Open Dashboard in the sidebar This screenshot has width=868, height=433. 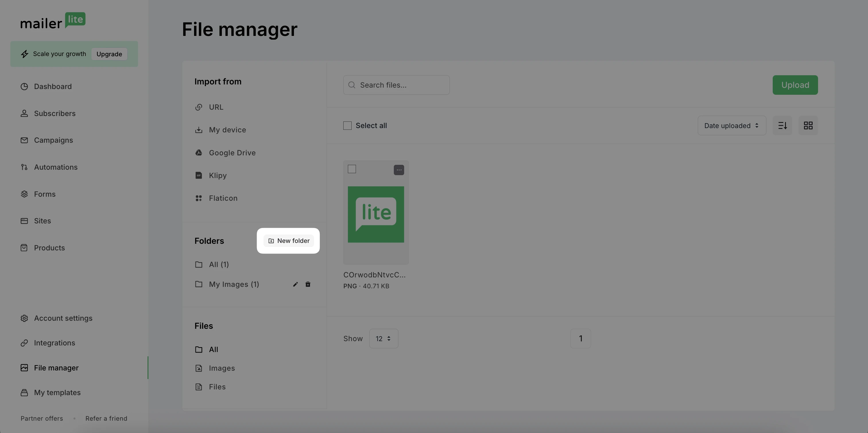click(x=53, y=87)
